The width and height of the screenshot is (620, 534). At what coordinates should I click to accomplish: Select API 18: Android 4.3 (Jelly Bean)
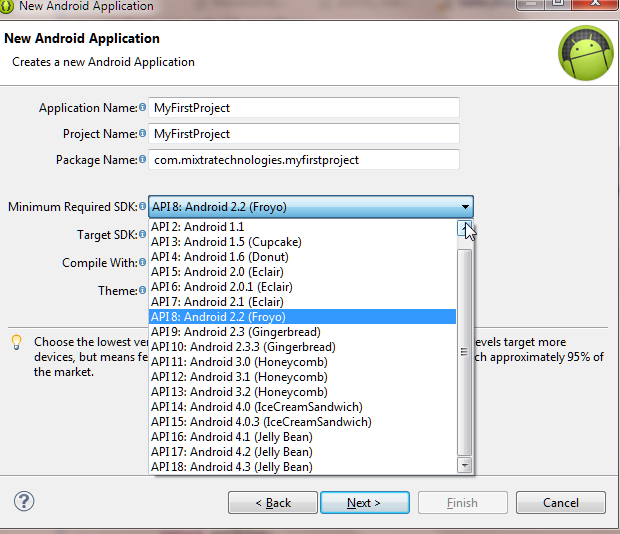(302, 467)
